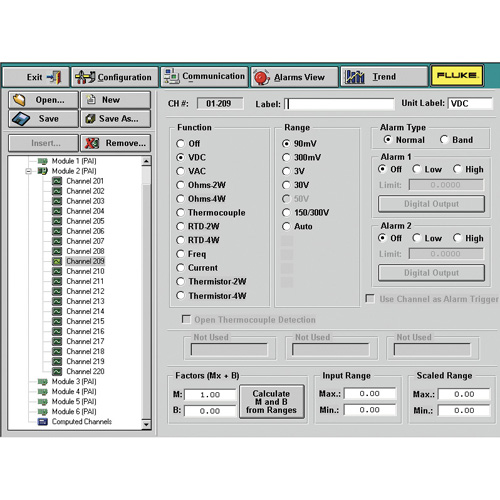The width and height of the screenshot is (500, 500).
Task: Click the Channel 214 waveform icon
Action: (x=57, y=311)
